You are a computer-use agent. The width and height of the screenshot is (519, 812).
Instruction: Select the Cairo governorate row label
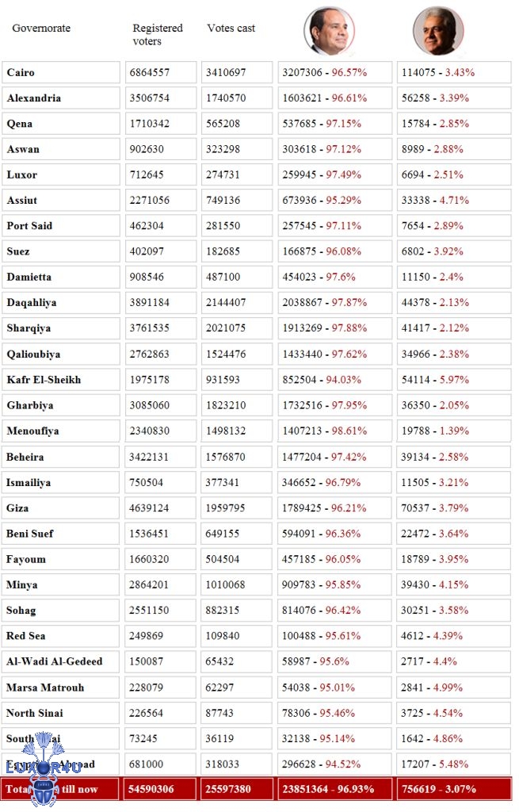61,73
